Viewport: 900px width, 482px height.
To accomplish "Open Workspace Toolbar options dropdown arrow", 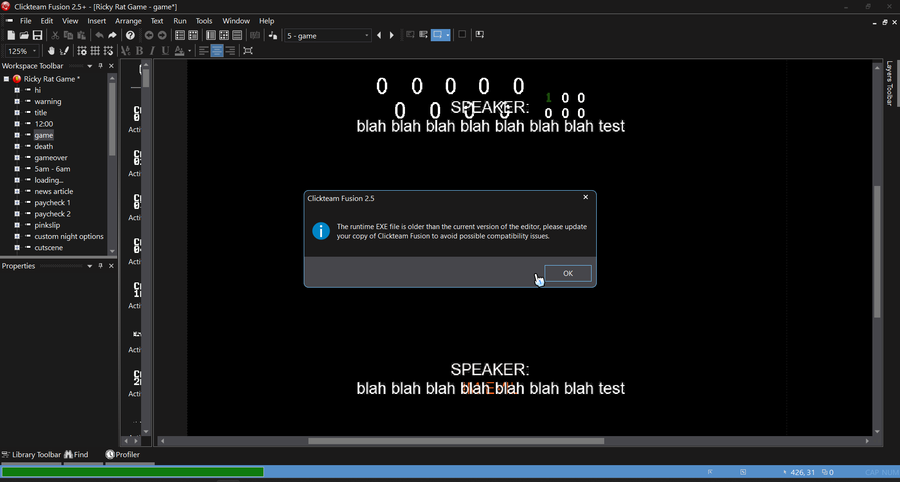I will click(90, 66).
